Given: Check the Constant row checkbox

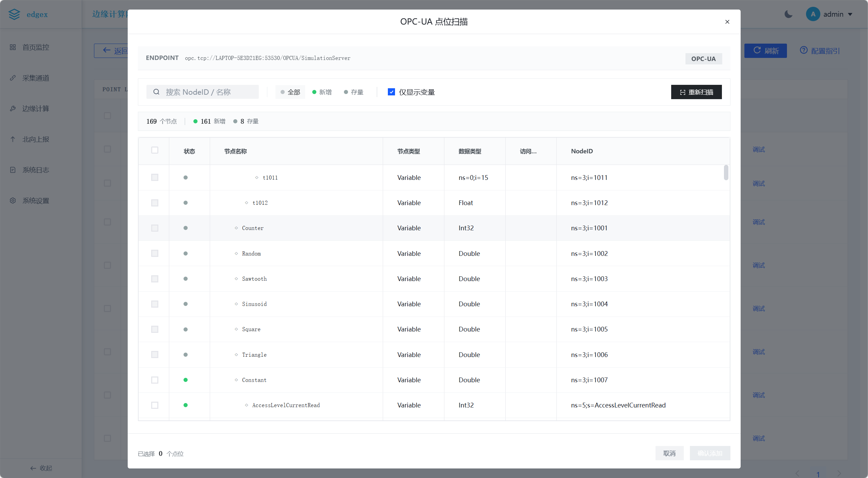Looking at the screenshot, I should pos(155,380).
